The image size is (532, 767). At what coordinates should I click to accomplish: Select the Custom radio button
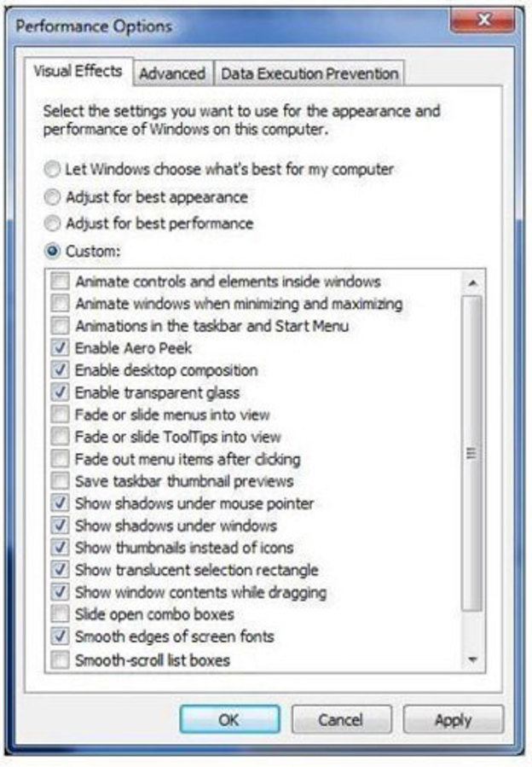pyautogui.click(x=54, y=251)
